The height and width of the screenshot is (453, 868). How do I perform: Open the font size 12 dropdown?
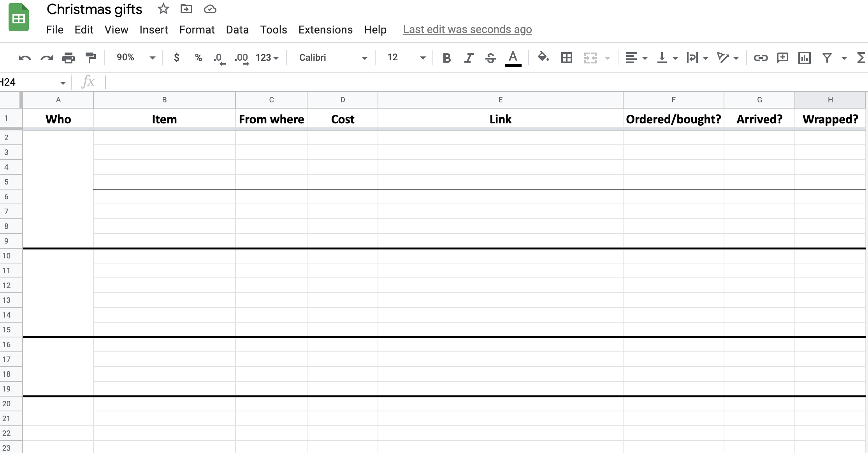[x=406, y=58]
